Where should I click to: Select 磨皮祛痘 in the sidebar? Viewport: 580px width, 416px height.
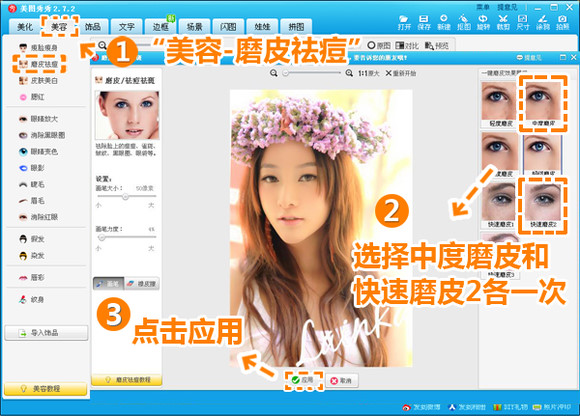38,64
